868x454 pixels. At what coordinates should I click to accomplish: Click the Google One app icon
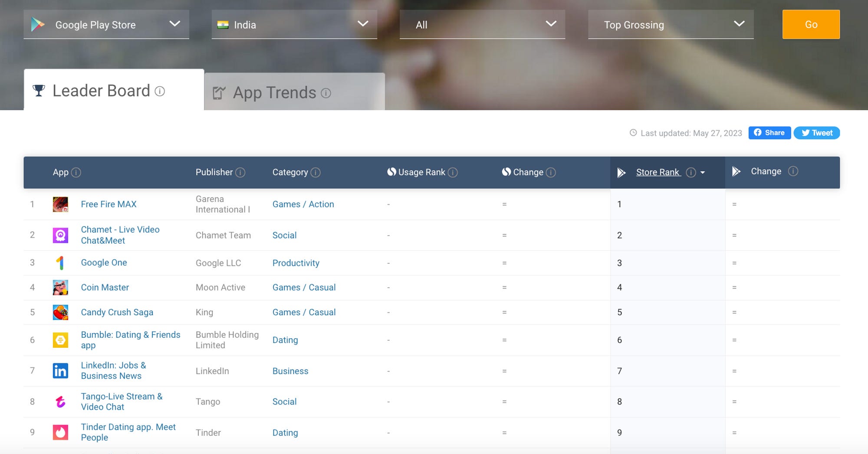pos(60,263)
